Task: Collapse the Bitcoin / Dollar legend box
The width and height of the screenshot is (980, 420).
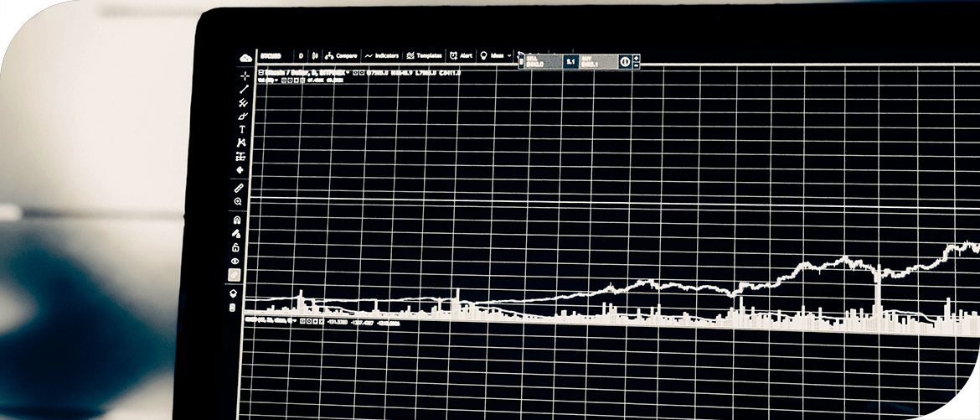Action: [260, 73]
